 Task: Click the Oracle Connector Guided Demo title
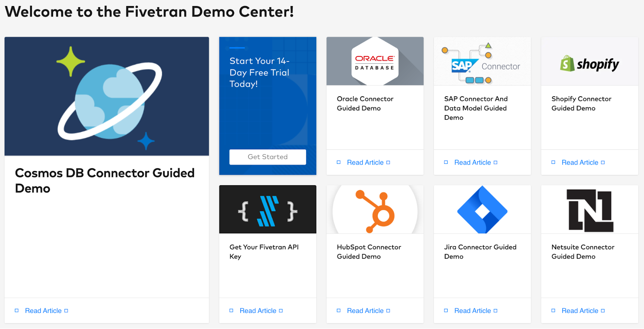coord(365,103)
